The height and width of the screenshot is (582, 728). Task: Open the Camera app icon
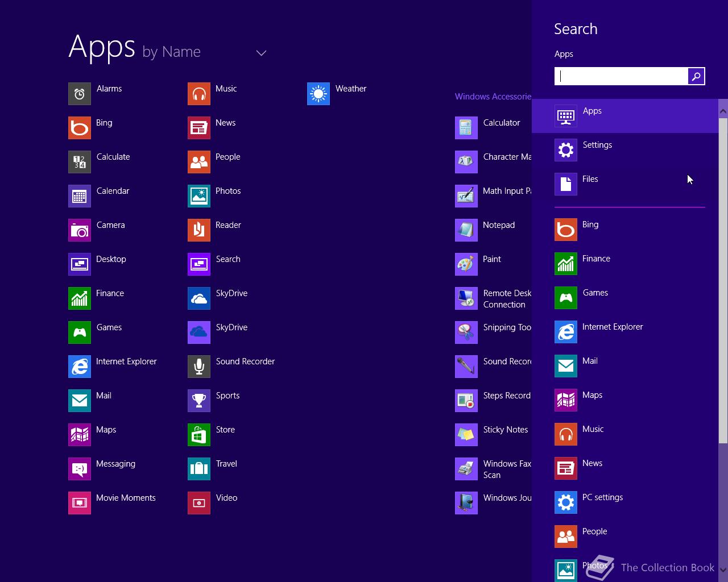point(80,230)
